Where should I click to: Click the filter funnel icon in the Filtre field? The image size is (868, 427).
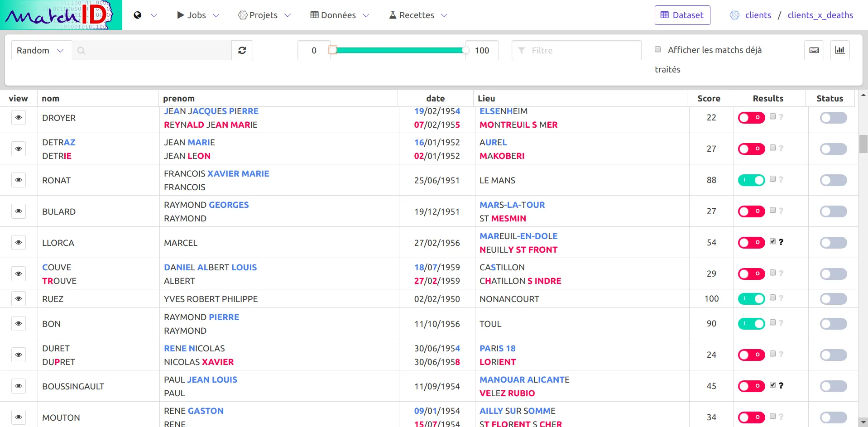(x=522, y=50)
